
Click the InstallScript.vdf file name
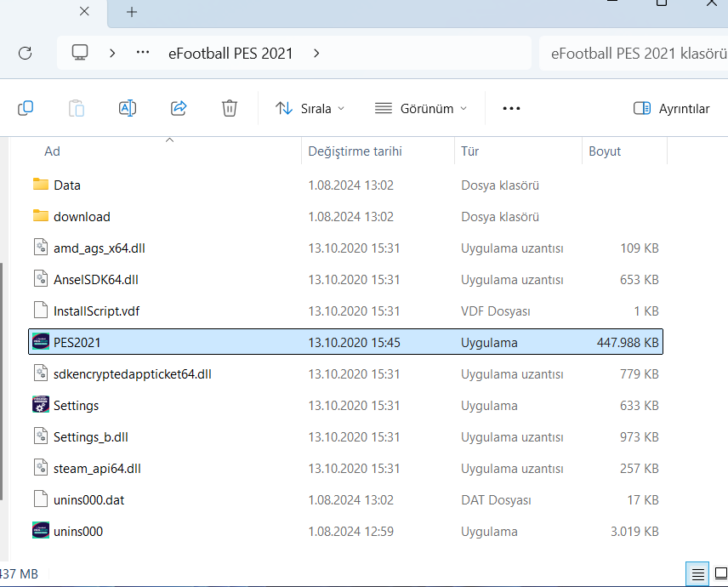point(96,311)
